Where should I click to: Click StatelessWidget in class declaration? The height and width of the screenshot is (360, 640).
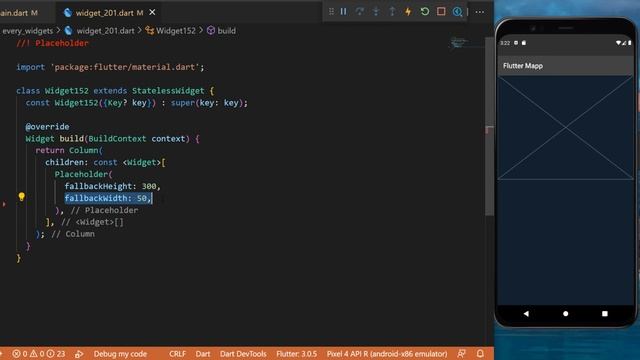[168, 91]
